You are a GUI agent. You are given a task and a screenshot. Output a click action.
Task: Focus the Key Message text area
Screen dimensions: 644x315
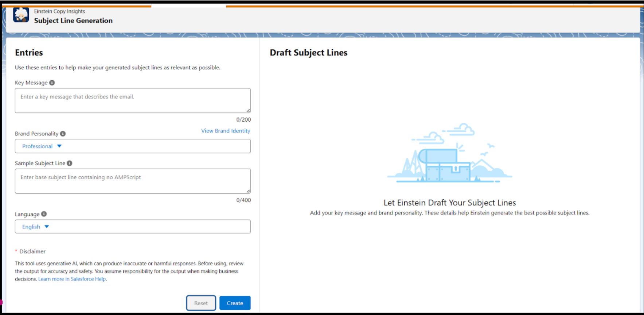(x=133, y=100)
